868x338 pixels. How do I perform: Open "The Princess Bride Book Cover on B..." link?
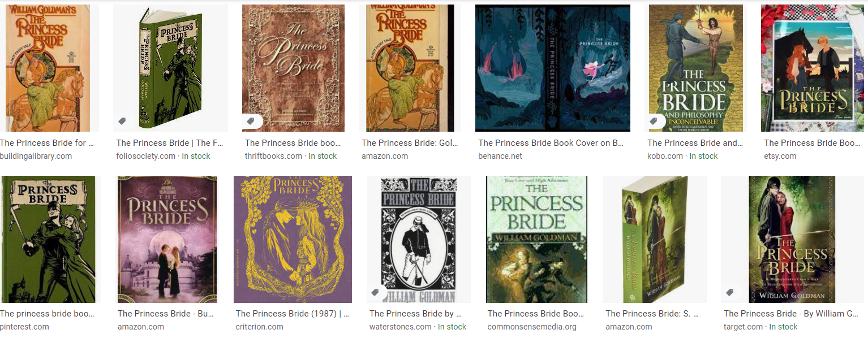tap(551, 143)
